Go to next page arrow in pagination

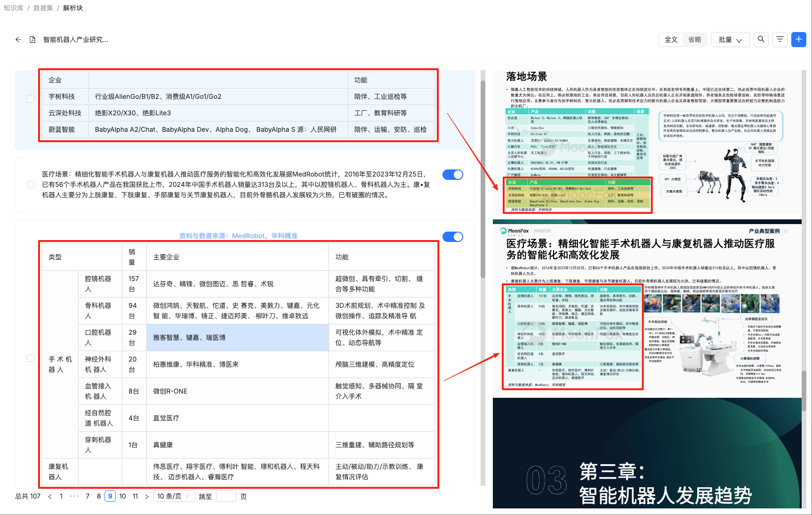pyautogui.click(x=147, y=496)
